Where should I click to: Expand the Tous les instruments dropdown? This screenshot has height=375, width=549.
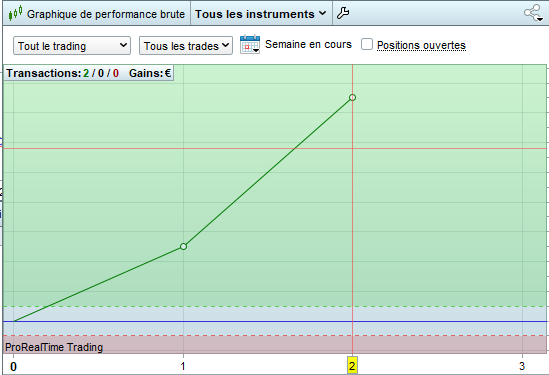261,14
